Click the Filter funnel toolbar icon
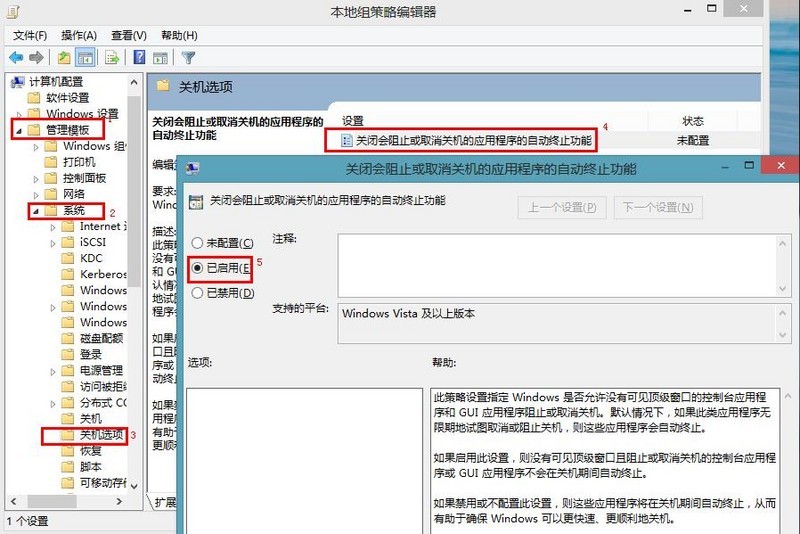 188,58
